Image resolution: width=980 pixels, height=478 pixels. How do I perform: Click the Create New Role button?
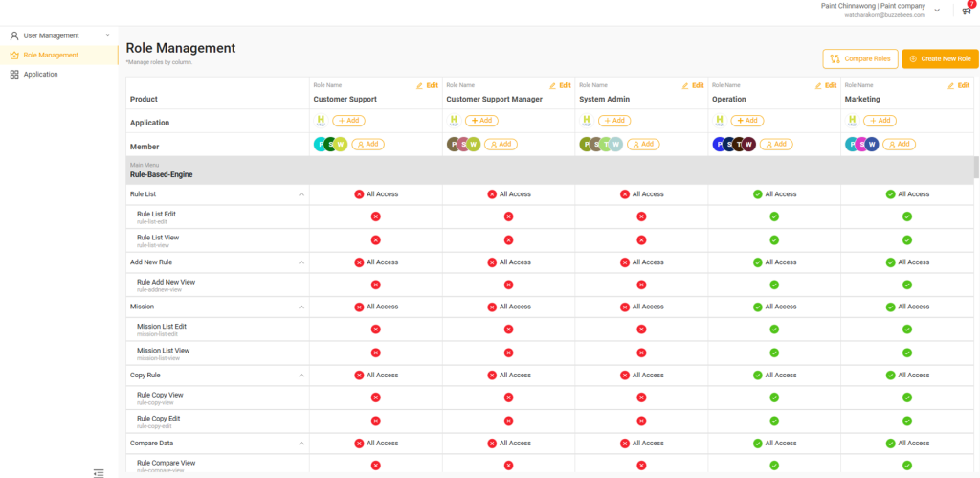click(940, 58)
